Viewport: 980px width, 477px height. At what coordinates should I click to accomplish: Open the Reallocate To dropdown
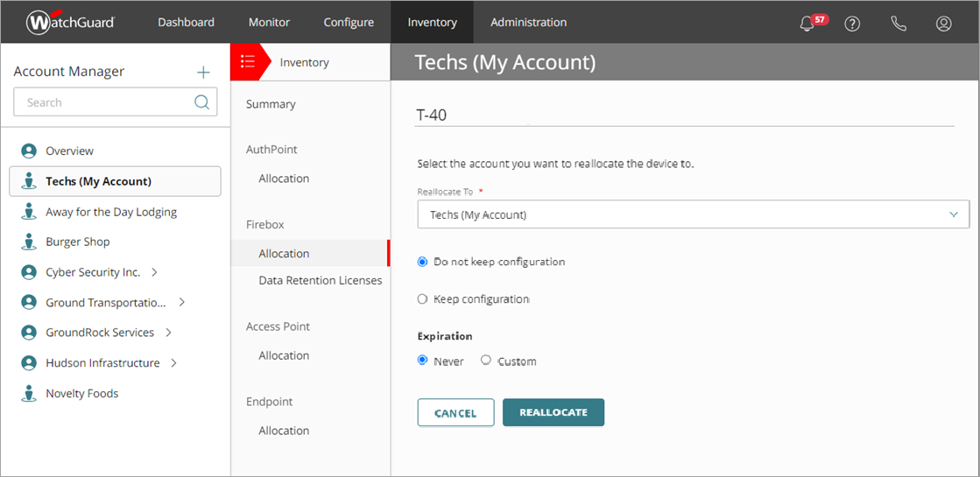[693, 214]
